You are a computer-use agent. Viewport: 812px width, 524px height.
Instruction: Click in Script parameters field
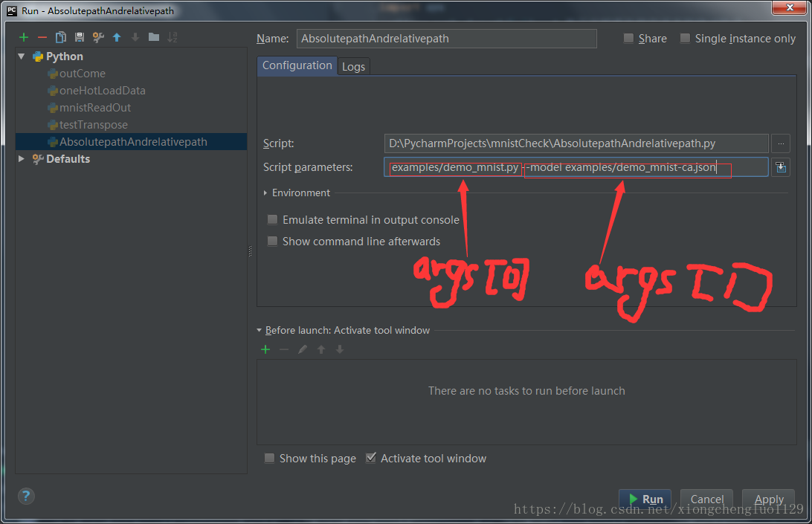576,167
